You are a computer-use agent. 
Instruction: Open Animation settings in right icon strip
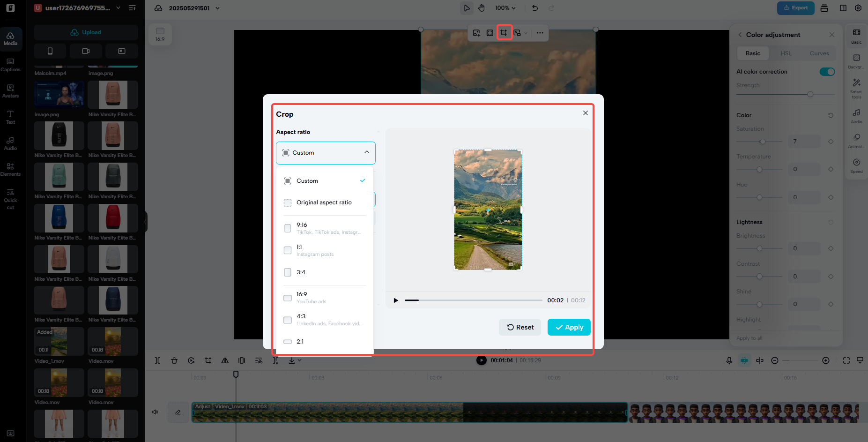pyautogui.click(x=856, y=141)
